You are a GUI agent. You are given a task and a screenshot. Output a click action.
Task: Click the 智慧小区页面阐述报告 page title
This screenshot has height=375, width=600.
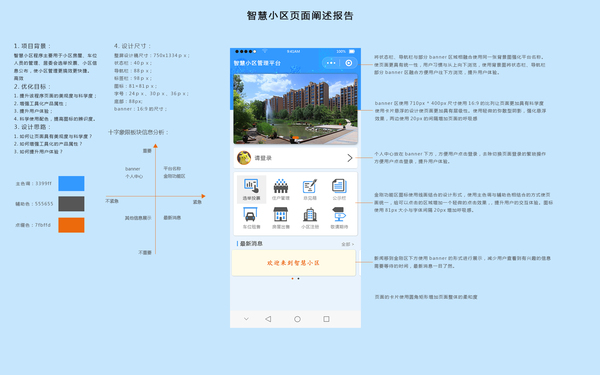click(300, 16)
